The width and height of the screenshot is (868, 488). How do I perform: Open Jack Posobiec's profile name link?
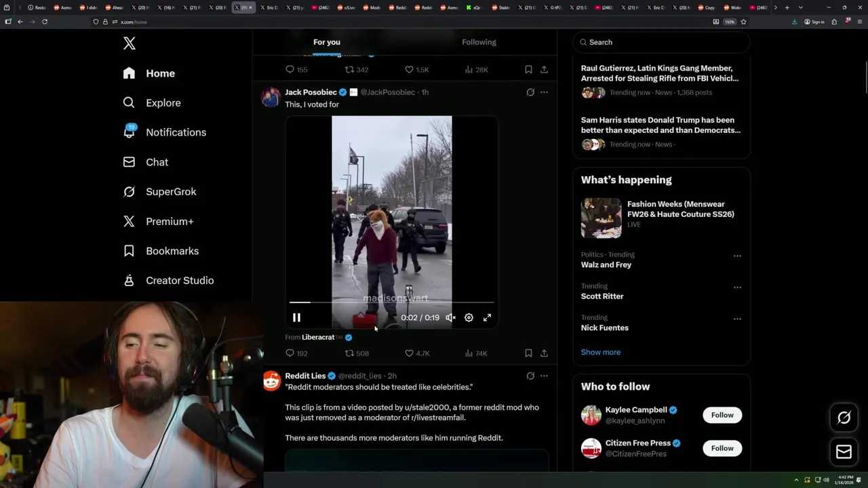[311, 92]
